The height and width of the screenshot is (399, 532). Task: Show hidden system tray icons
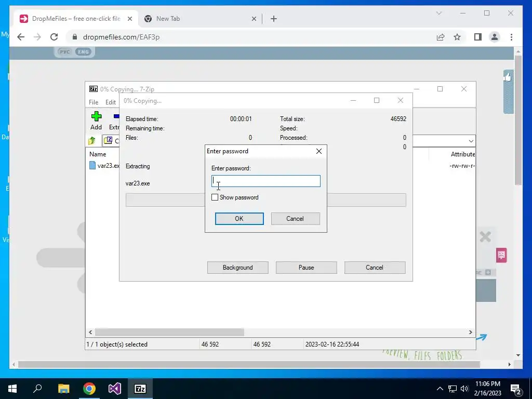click(440, 389)
